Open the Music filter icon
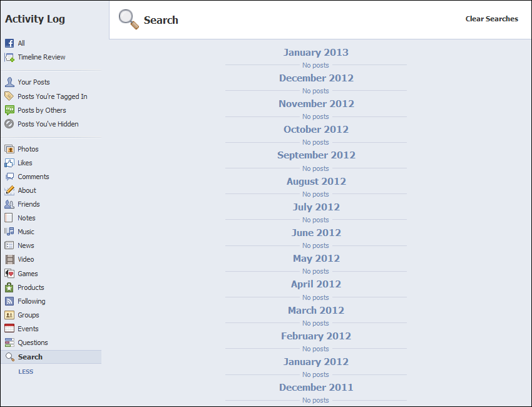532x407 pixels. click(x=10, y=232)
